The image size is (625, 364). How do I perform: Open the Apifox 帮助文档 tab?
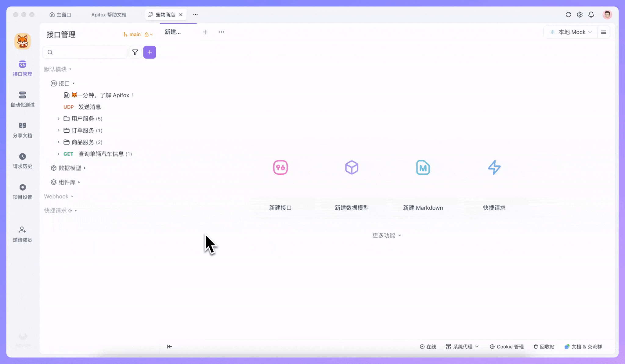click(x=109, y=14)
